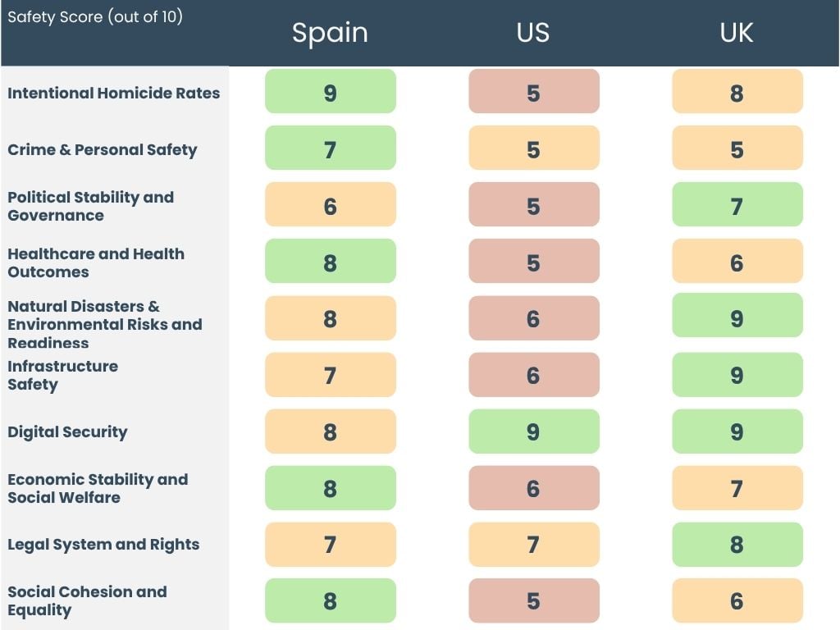Viewport: 840px width, 630px height.
Task: Select the Legal System and Rights label
Action: [103, 544]
